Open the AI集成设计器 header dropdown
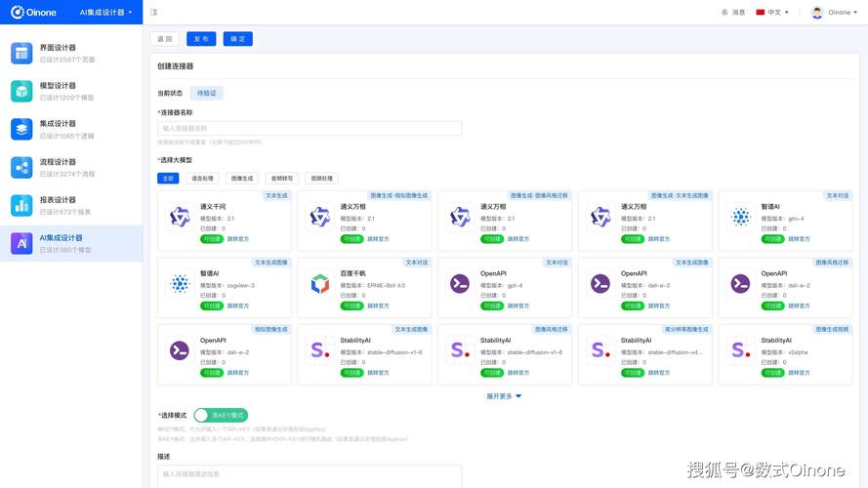 (105, 12)
